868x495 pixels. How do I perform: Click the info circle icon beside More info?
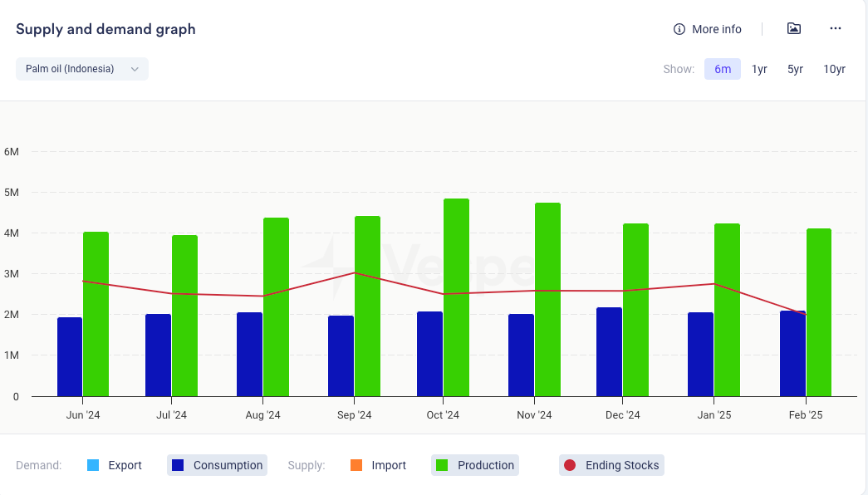[x=679, y=29]
